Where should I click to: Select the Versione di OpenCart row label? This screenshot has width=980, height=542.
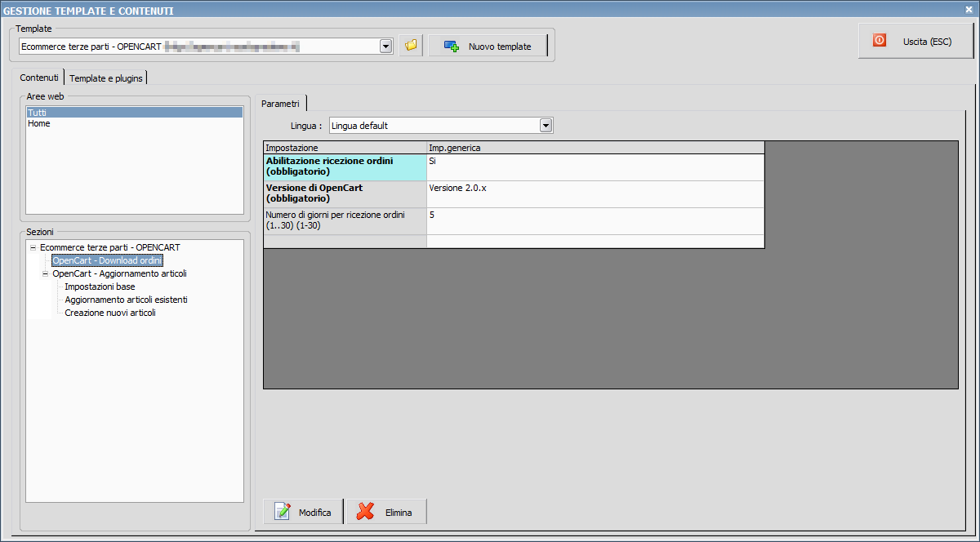[x=345, y=194]
